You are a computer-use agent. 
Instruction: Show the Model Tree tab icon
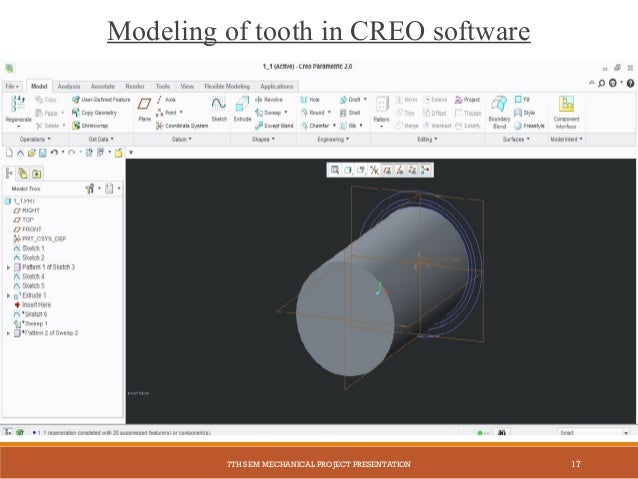[9, 174]
